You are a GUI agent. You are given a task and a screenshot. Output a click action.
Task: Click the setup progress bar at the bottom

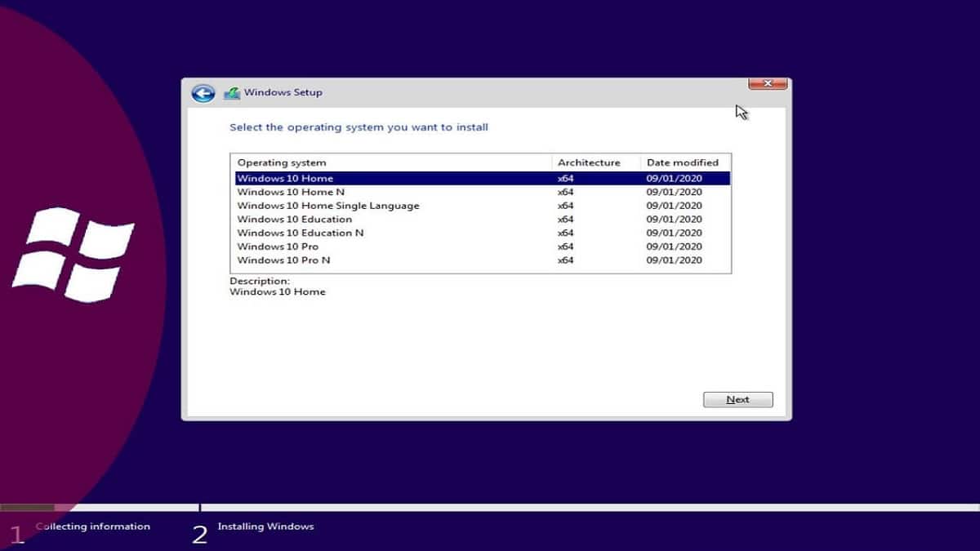490,508
